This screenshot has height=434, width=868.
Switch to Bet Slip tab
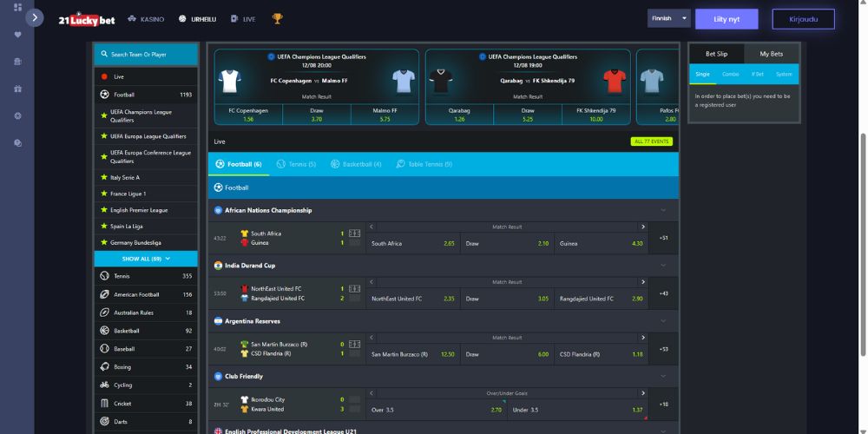tap(716, 54)
